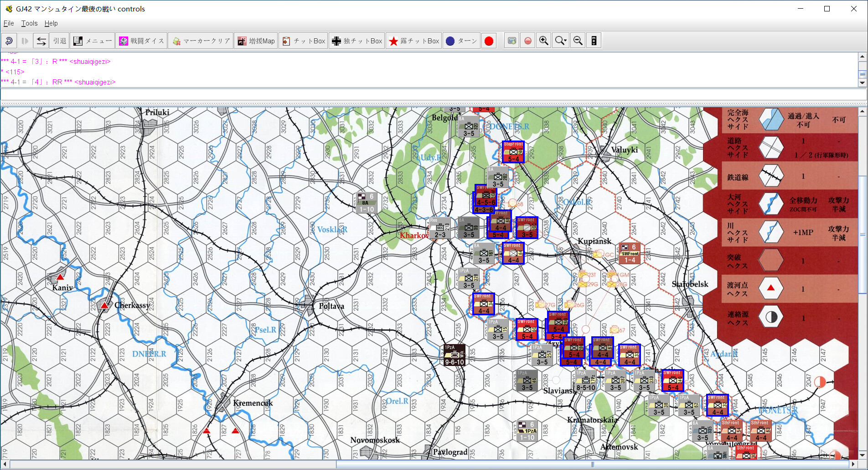
Task: Select the 6A 3-5 counter
Action: 703,431
